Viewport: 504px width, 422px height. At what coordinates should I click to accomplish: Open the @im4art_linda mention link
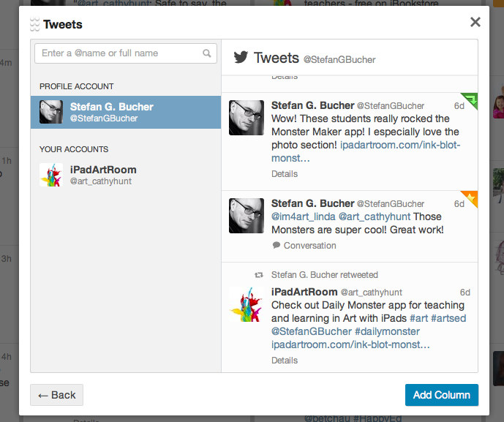pos(304,216)
